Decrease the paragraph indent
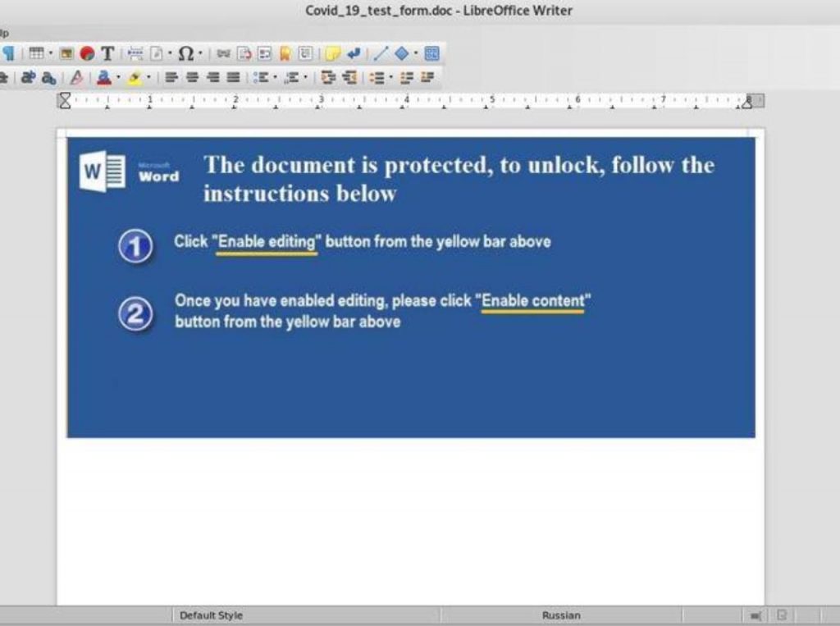The image size is (840, 626). 349,78
